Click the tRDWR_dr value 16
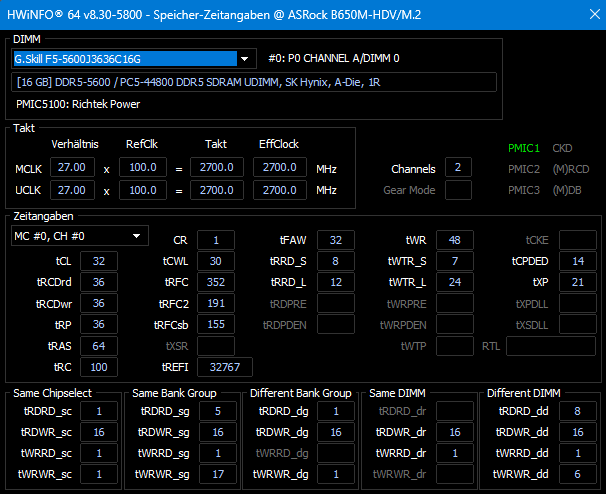 point(454,432)
